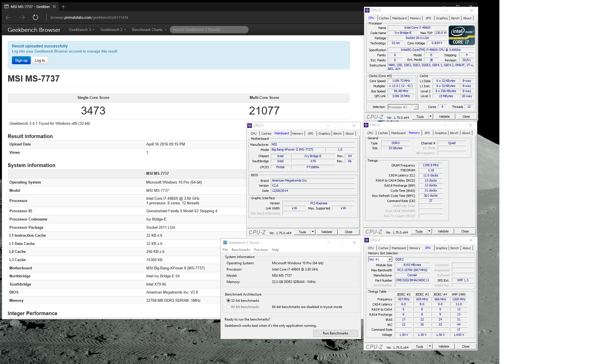604x364 pixels.
Task: Open About tab in CPU-Z SPD window
Action: point(466,248)
